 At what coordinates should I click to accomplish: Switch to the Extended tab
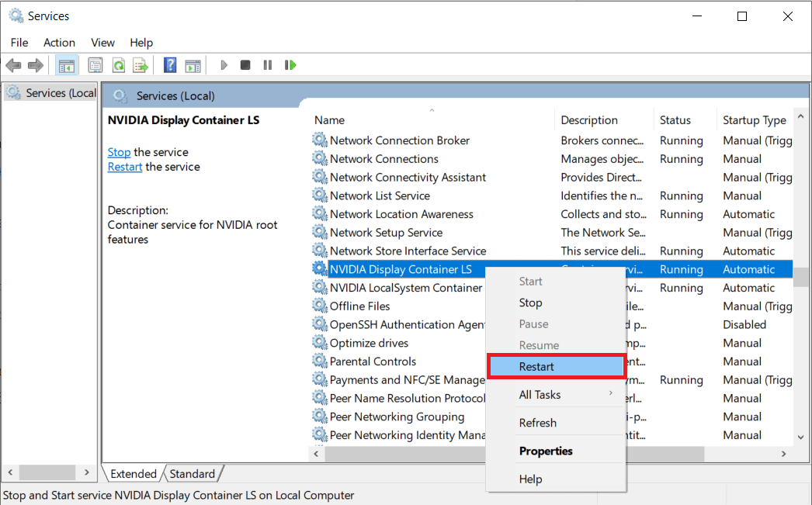click(x=133, y=473)
